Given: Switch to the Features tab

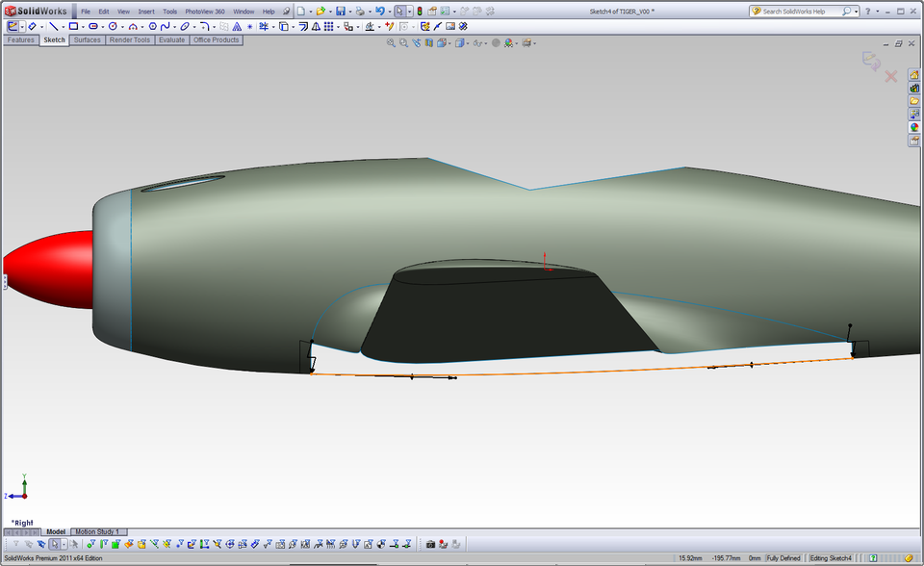Looking at the screenshot, I should pos(19,40).
